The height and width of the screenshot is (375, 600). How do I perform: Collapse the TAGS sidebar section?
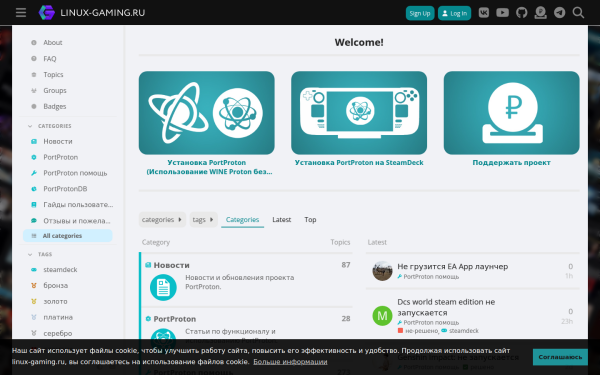tap(40, 254)
